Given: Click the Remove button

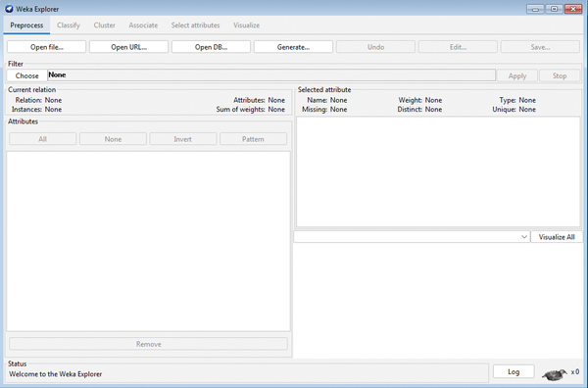Looking at the screenshot, I should [x=149, y=344].
